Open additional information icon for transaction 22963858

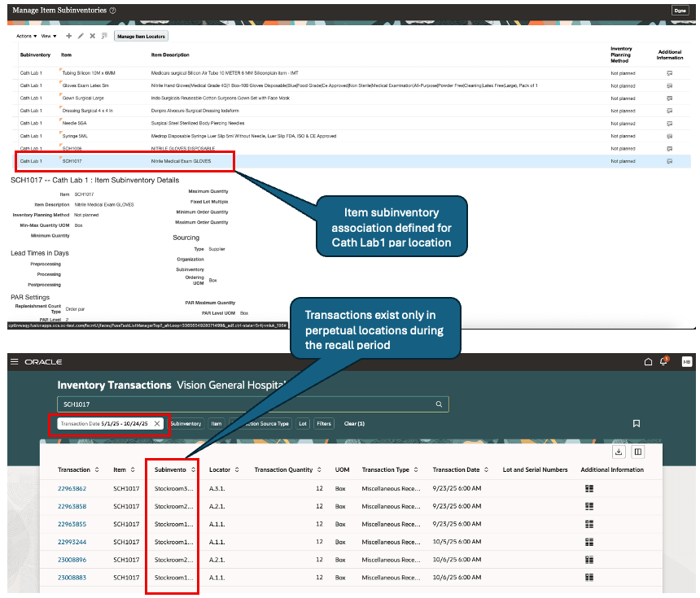(x=589, y=506)
